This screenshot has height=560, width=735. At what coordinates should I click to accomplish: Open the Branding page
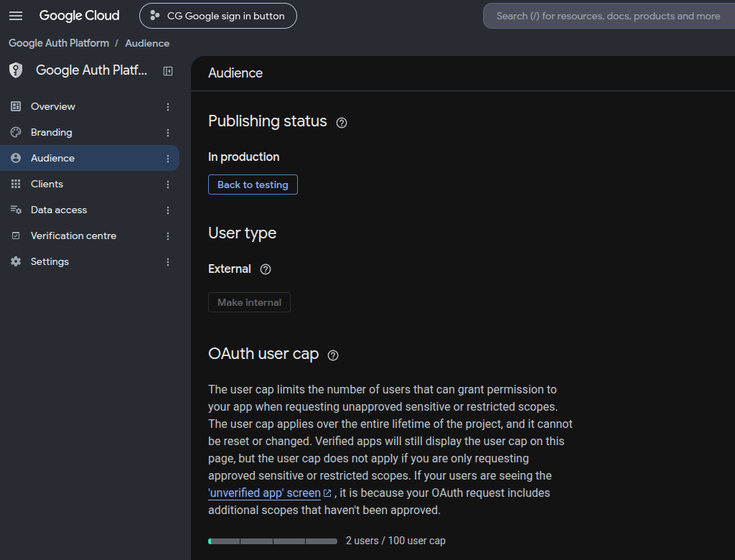90,132
